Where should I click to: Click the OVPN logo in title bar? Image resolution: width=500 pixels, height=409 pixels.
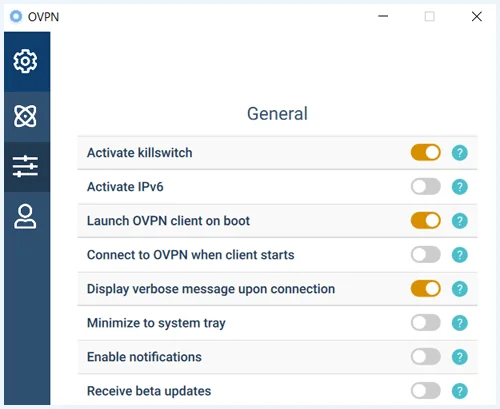[16, 16]
